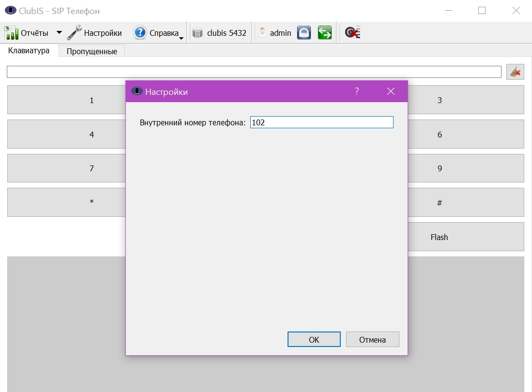Image resolution: width=532 pixels, height=392 pixels.
Task: Click the lock session icon
Action: (x=304, y=32)
